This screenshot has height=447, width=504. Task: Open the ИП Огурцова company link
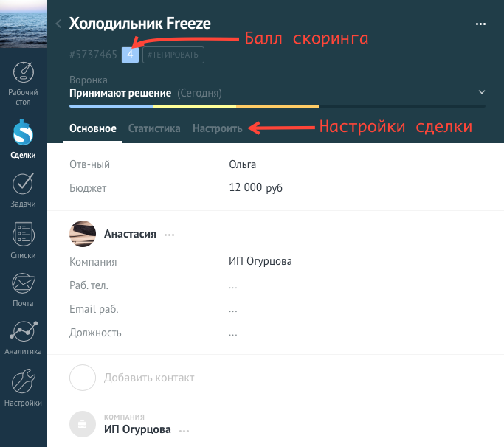260,261
